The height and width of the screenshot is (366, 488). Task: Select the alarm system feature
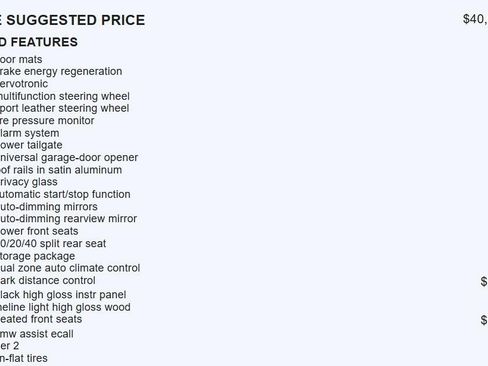pos(30,133)
